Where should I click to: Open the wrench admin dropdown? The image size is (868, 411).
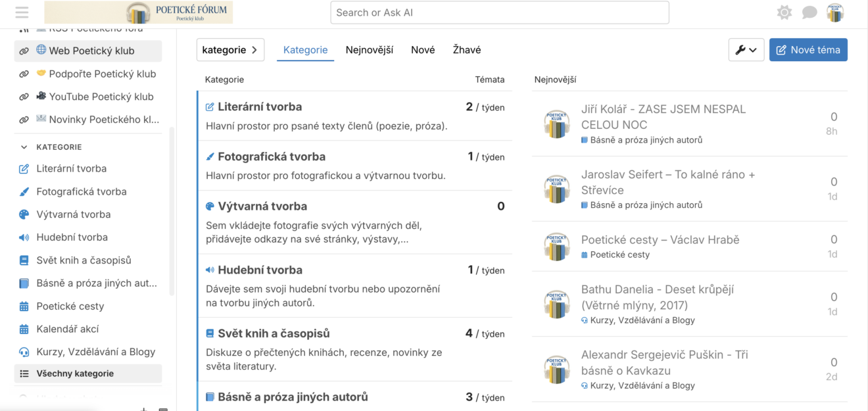tap(746, 50)
